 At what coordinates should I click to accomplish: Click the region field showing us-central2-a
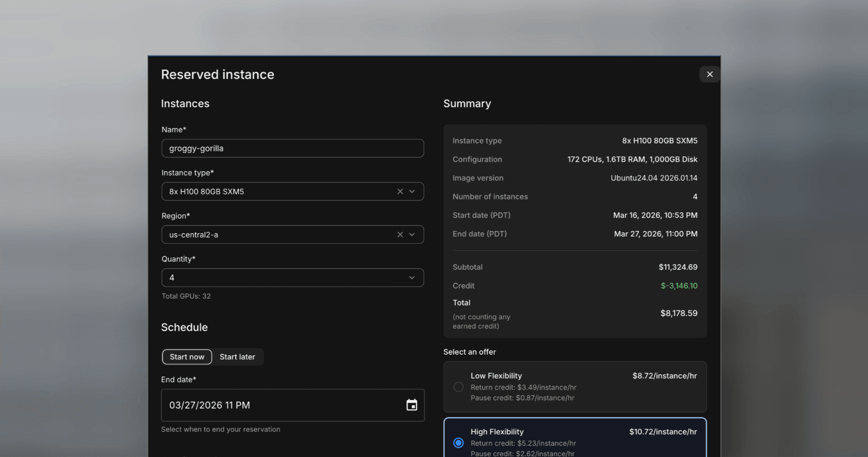[279, 234]
